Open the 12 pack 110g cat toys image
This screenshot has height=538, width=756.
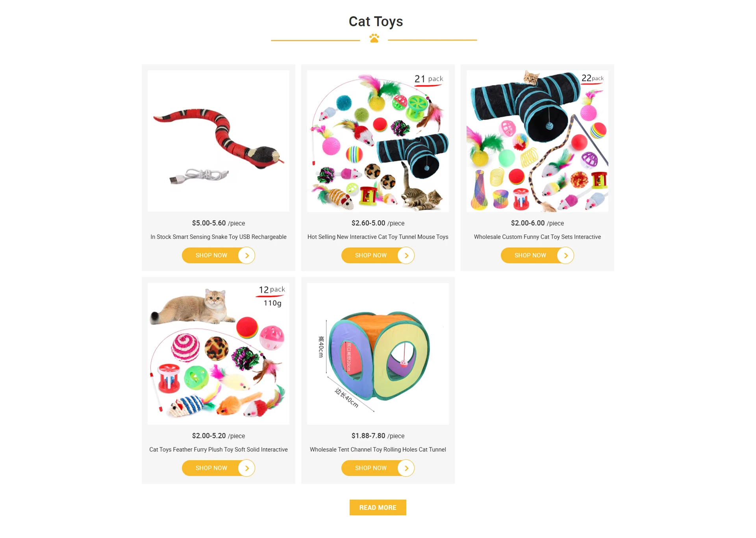pos(219,354)
